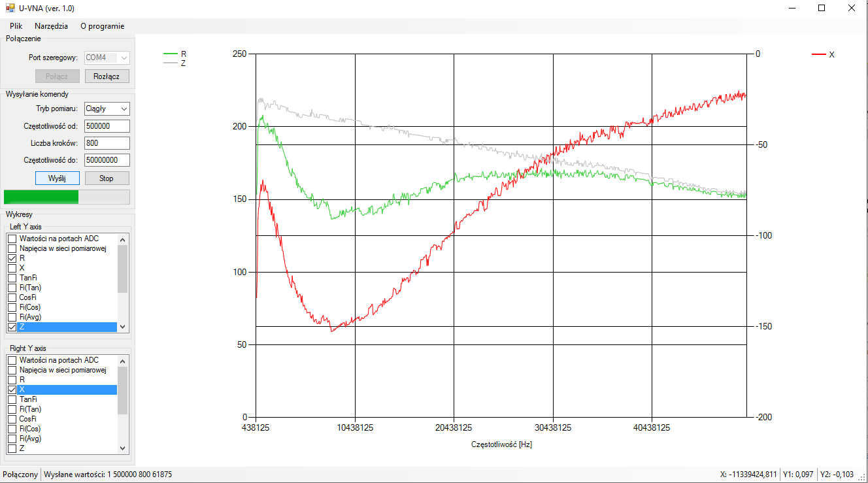Image resolution: width=868 pixels, height=483 pixels.
Task: Enable TanFi checkbox in Left Y axis list
Action: coord(12,278)
